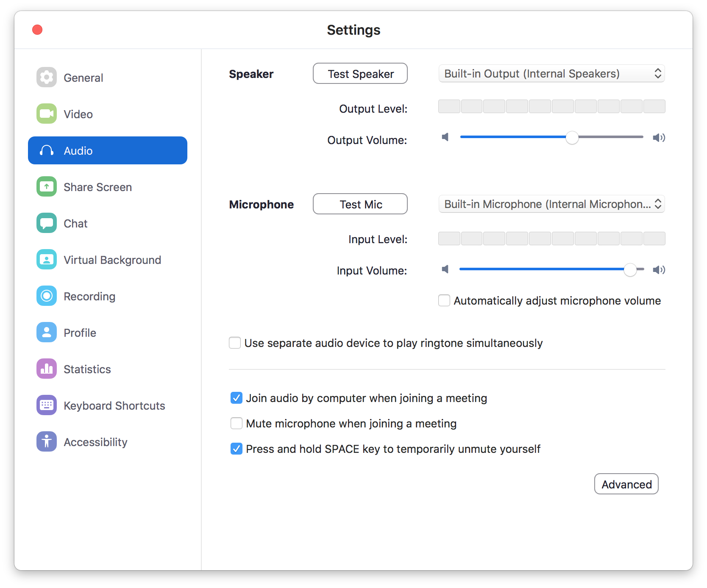Check use separate audio device for ringtone
The height and width of the screenshot is (588, 707).
pos(235,343)
